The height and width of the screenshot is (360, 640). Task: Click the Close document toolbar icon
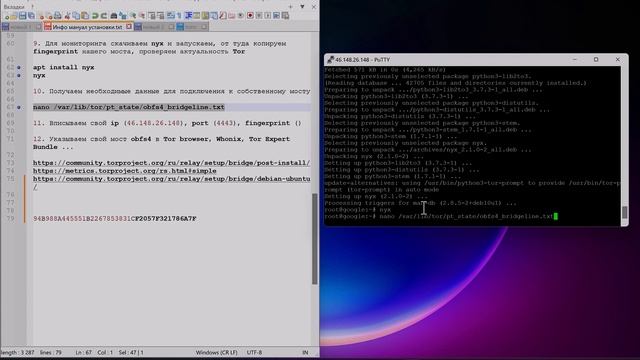click(x=42, y=16)
